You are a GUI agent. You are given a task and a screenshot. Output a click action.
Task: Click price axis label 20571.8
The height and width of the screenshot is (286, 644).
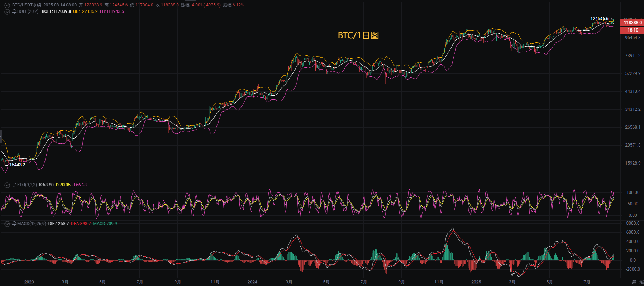(633, 145)
